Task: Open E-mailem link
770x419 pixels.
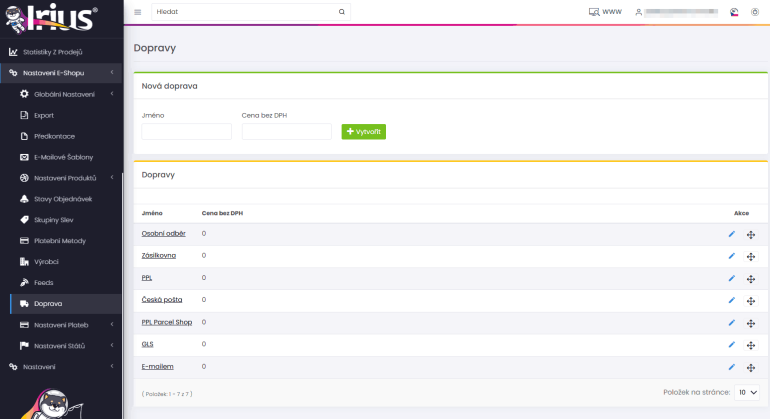Action: coord(157,366)
